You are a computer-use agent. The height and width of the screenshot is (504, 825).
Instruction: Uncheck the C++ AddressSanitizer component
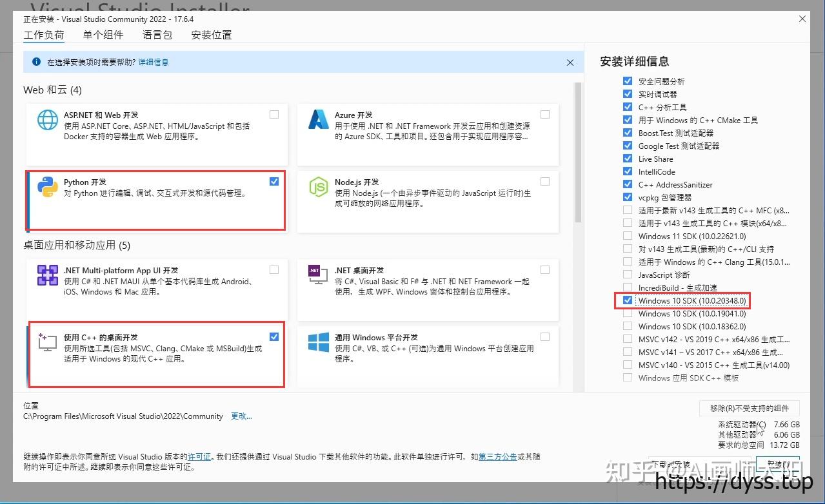coord(628,184)
